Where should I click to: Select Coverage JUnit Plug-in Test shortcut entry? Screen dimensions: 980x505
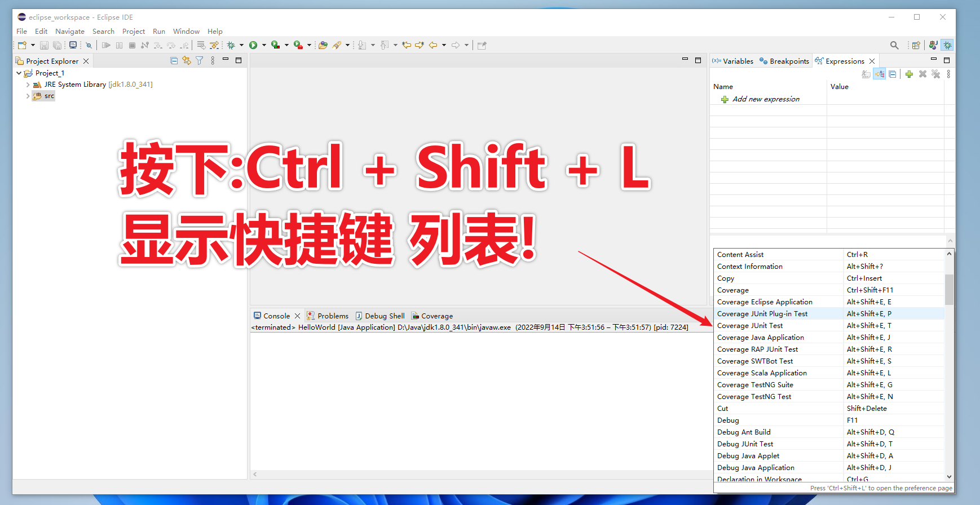click(x=829, y=314)
